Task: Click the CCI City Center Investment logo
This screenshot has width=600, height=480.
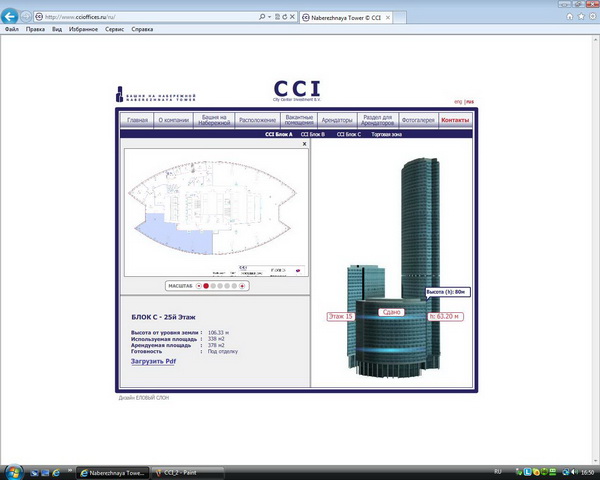Action: (x=297, y=90)
